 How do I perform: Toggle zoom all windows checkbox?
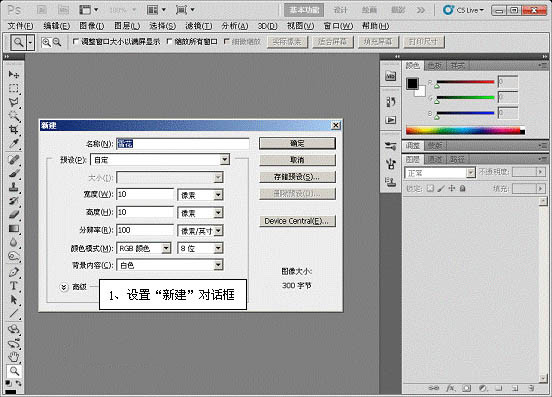coord(169,42)
